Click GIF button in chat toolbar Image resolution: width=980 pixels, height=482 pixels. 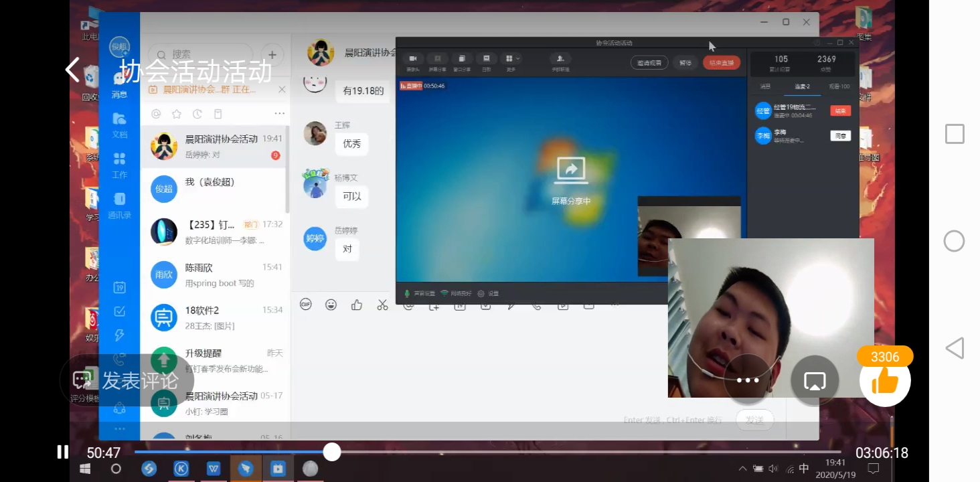coord(306,305)
